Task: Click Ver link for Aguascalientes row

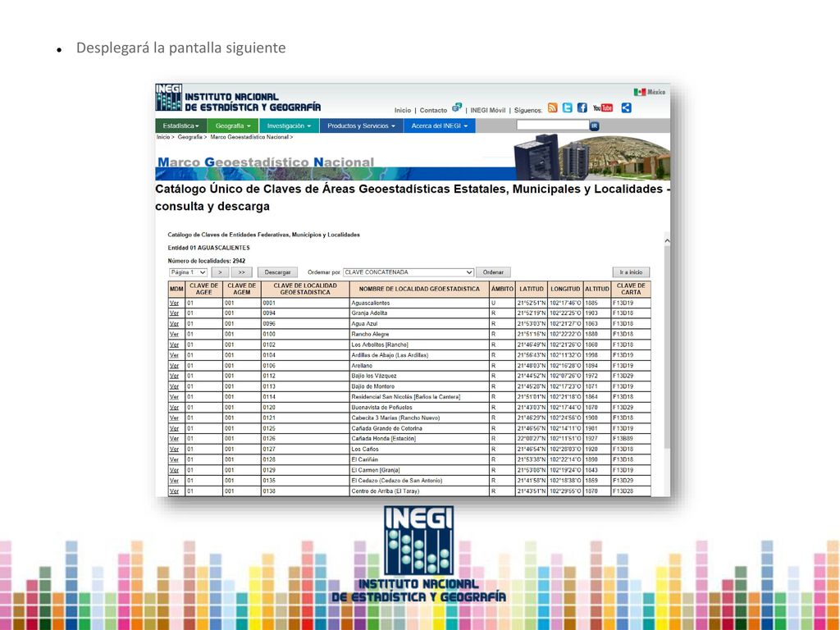Action: (x=174, y=304)
